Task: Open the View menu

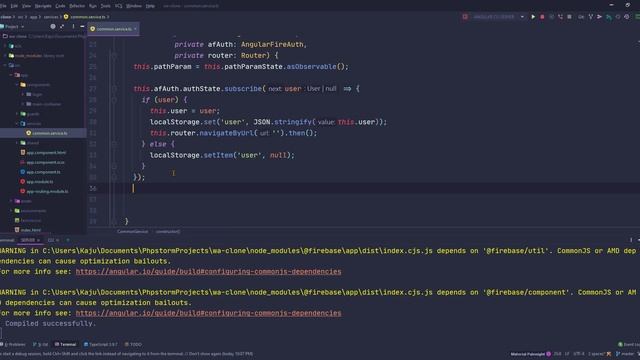Action: tap(27, 6)
